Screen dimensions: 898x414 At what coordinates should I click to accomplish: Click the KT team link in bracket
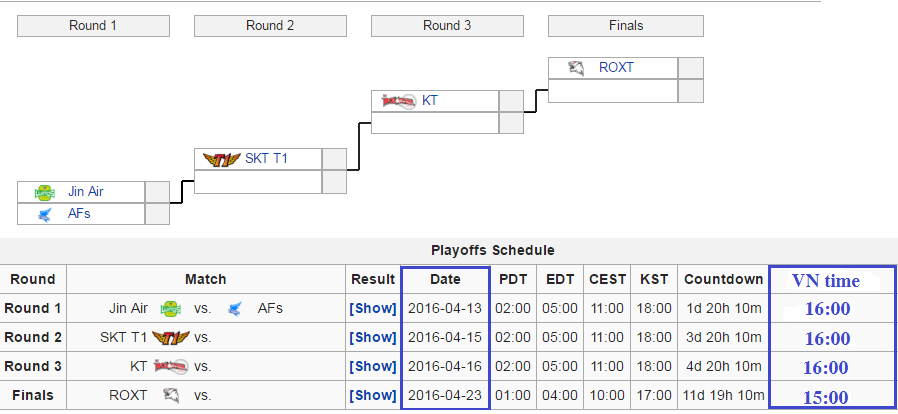click(x=430, y=101)
